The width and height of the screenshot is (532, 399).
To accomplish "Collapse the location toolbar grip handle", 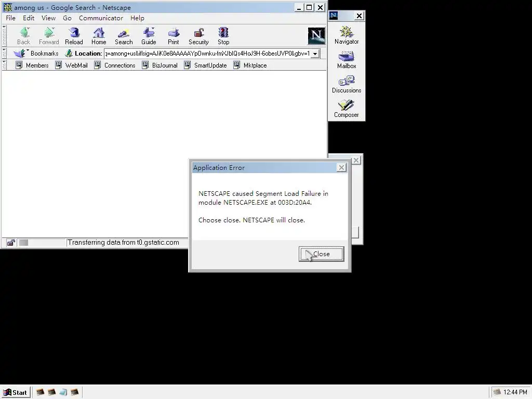I will 4,54.
